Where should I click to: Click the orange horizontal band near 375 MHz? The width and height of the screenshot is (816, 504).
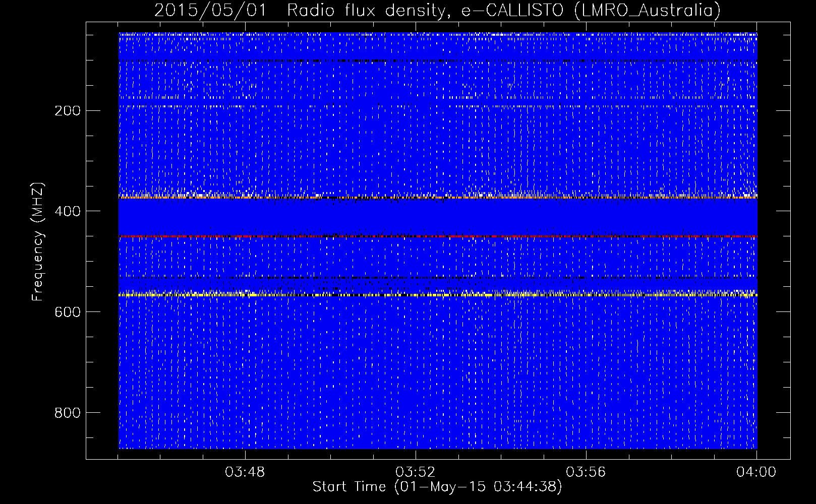pyautogui.click(x=438, y=198)
